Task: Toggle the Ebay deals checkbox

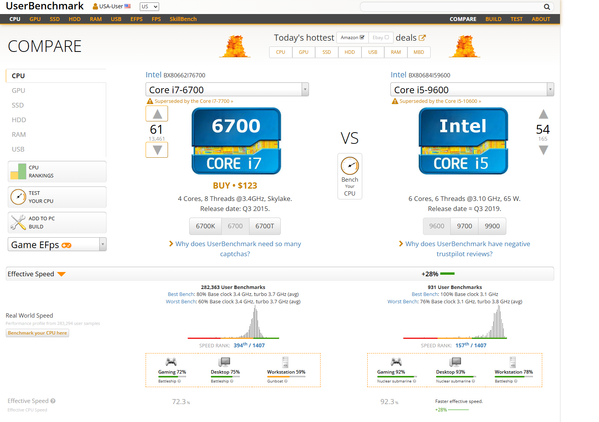Action: point(387,37)
